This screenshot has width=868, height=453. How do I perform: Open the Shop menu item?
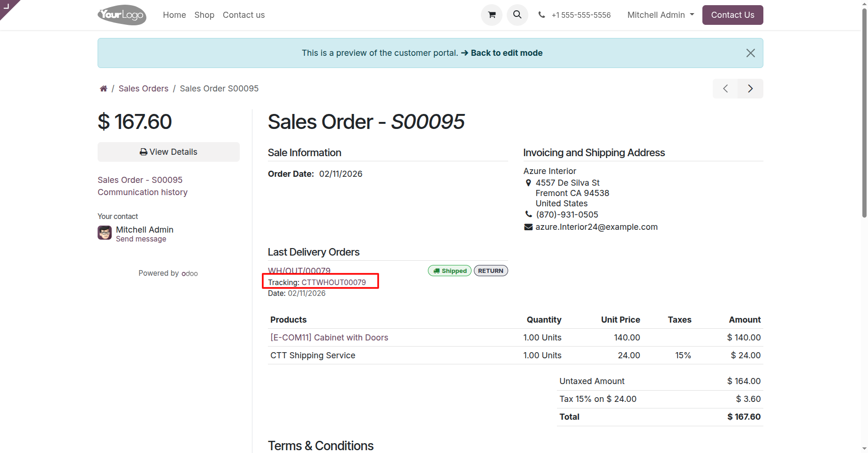tap(204, 15)
